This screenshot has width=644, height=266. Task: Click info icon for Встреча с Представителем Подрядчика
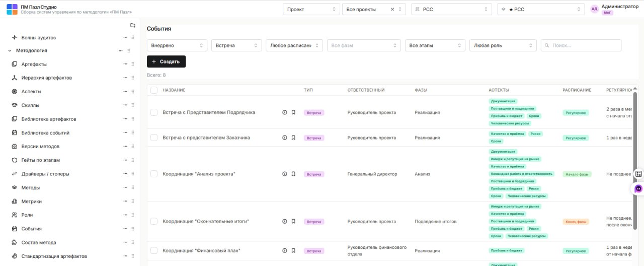(x=285, y=112)
